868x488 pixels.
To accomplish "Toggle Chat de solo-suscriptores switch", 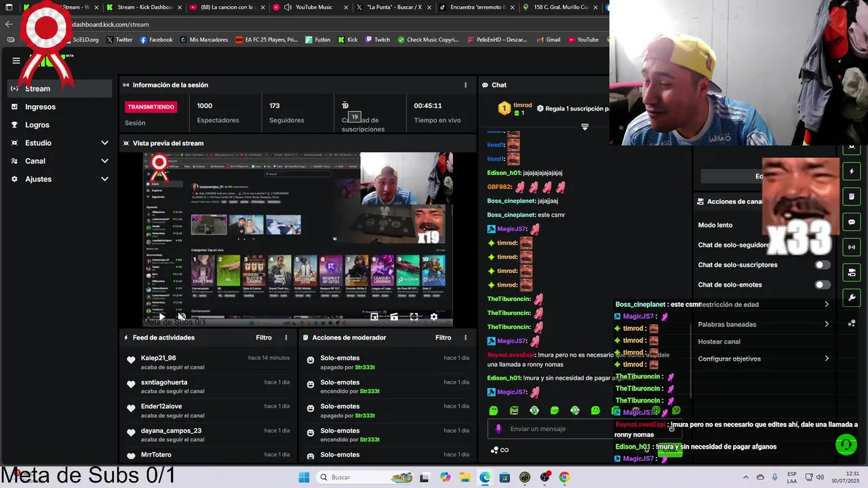I will [x=822, y=265].
